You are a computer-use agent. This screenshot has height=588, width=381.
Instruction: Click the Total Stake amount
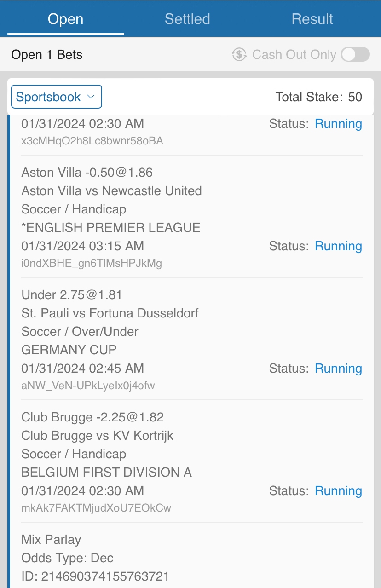click(355, 97)
